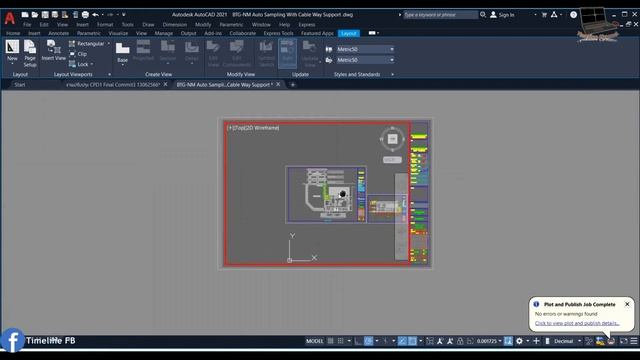Click the [-][Top][2D Wireframe] viewport label
640x360 pixels.
click(x=253, y=128)
